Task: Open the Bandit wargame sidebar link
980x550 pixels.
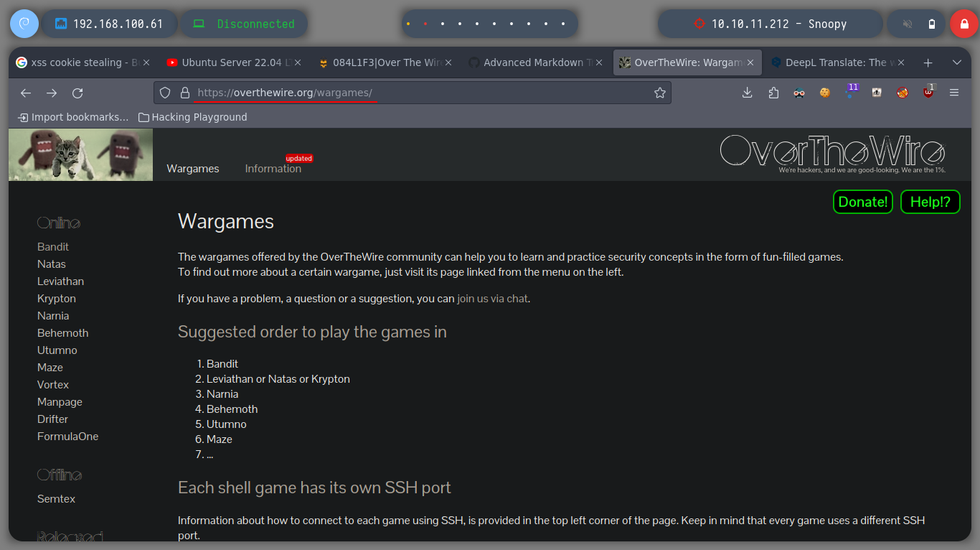Action: click(x=53, y=246)
